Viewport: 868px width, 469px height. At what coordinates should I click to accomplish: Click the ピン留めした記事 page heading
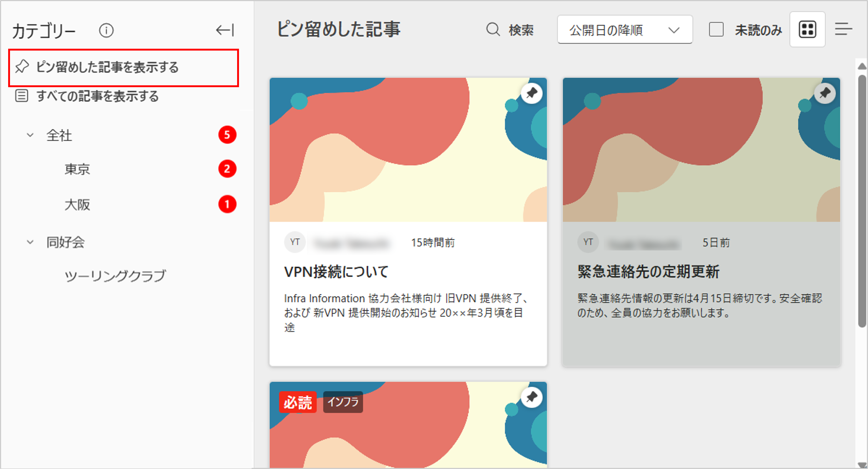(x=339, y=29)
